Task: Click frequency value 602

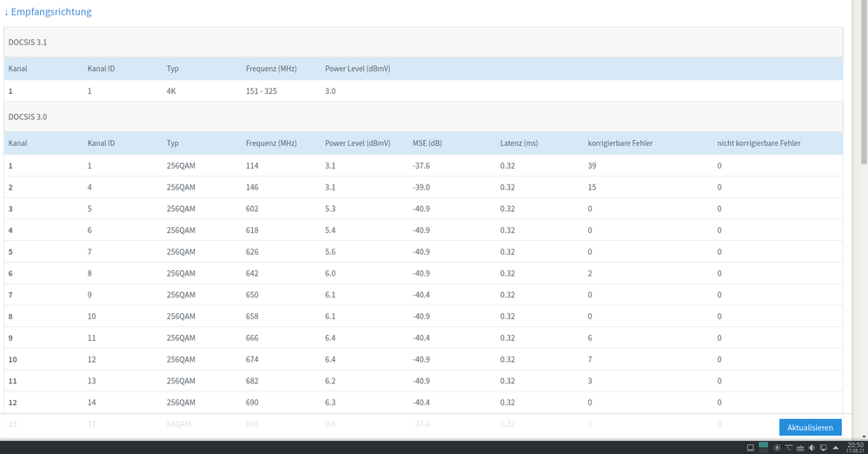Action: (252, 209)
